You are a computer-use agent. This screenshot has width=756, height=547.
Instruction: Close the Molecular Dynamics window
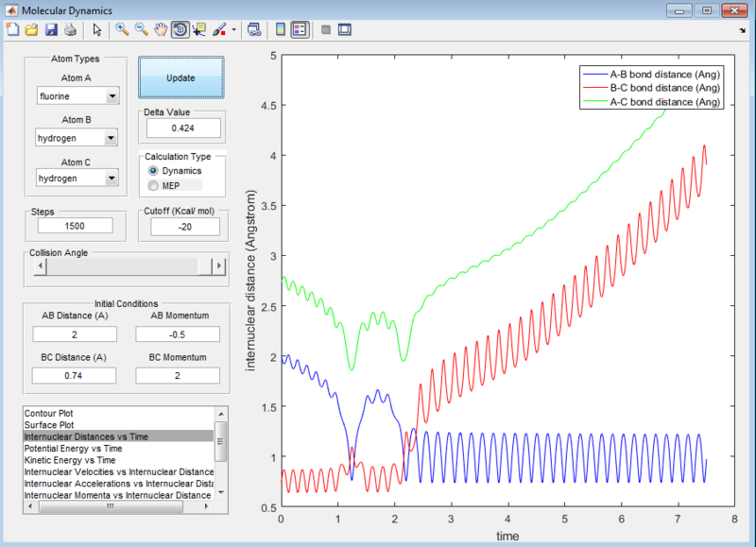point(735,10)
